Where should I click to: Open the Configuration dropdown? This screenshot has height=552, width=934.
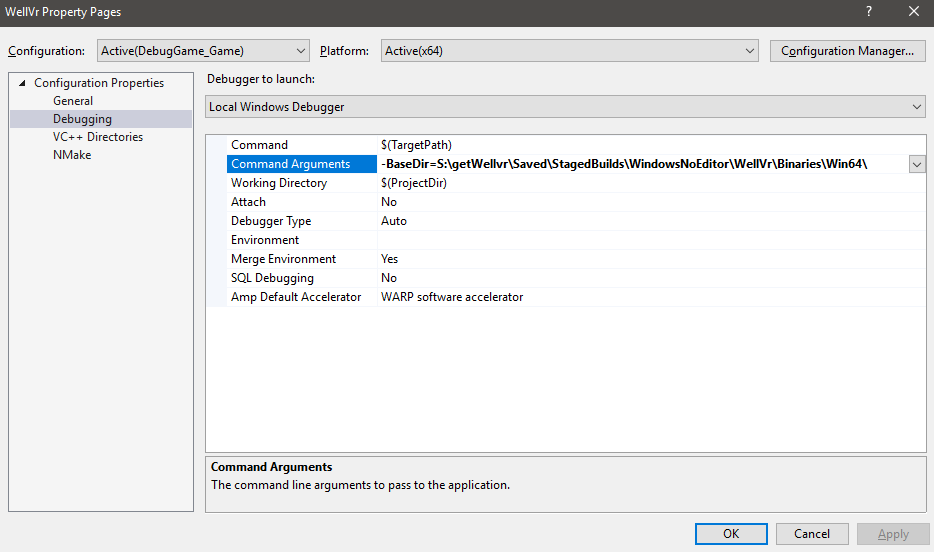pos(204,51)
